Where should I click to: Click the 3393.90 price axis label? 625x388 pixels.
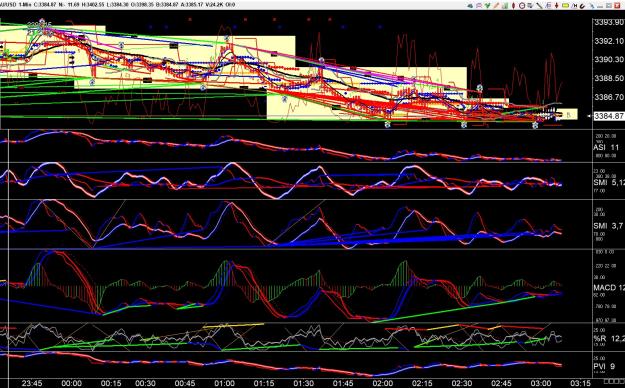(x=609, y=23)
